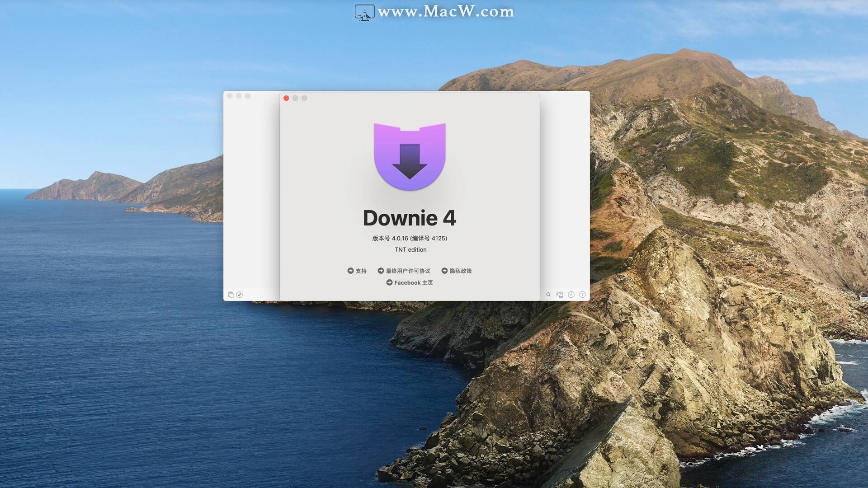This screenshot has width=868, height=488.
Task: Click the help question mark icon
Action: point(582,295)
